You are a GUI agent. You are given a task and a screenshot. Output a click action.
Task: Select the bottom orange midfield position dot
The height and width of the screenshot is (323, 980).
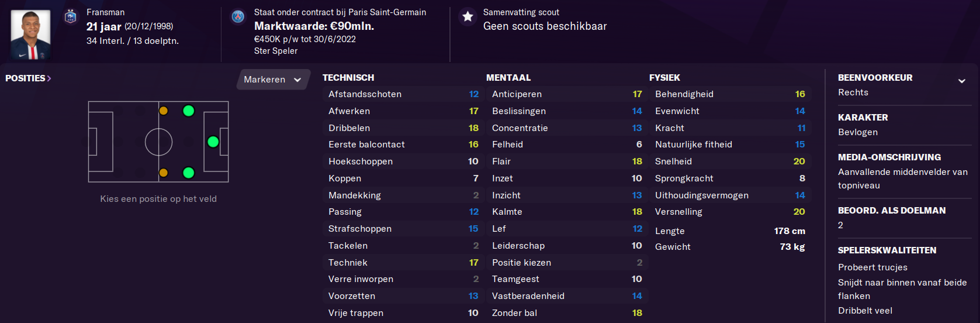pos(164,173)
